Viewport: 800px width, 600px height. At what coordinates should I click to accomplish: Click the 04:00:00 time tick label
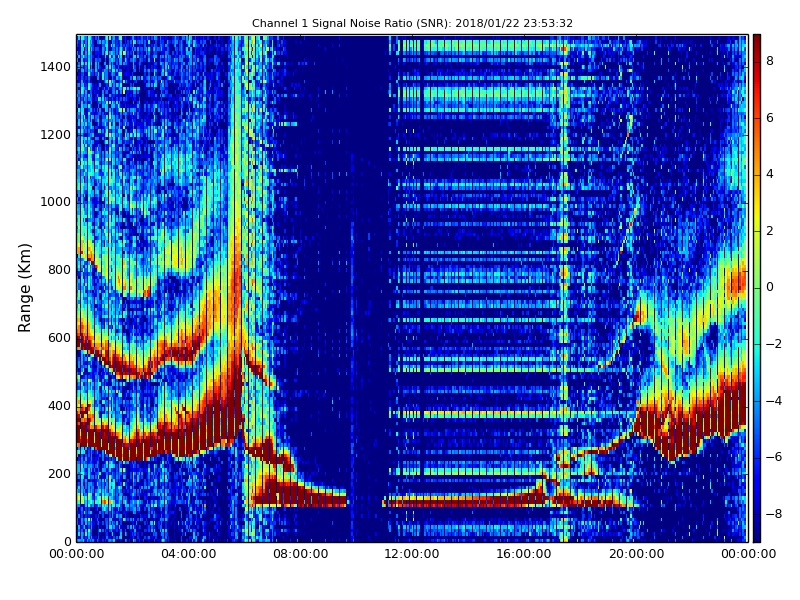point(189,554)
